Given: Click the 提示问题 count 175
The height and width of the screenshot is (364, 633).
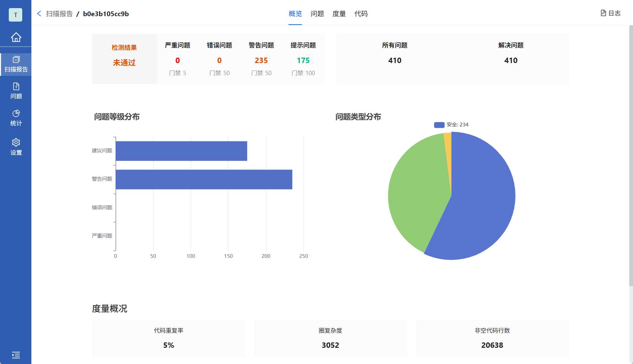Looking at the screenshot, I should 303,61.
